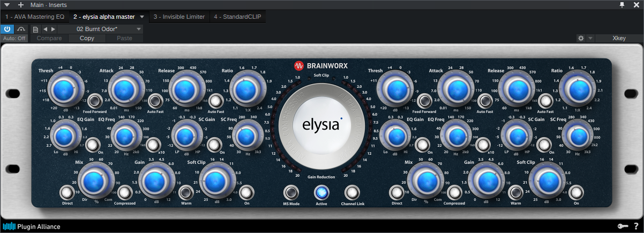Click the Xkey control field

(619, 39)
